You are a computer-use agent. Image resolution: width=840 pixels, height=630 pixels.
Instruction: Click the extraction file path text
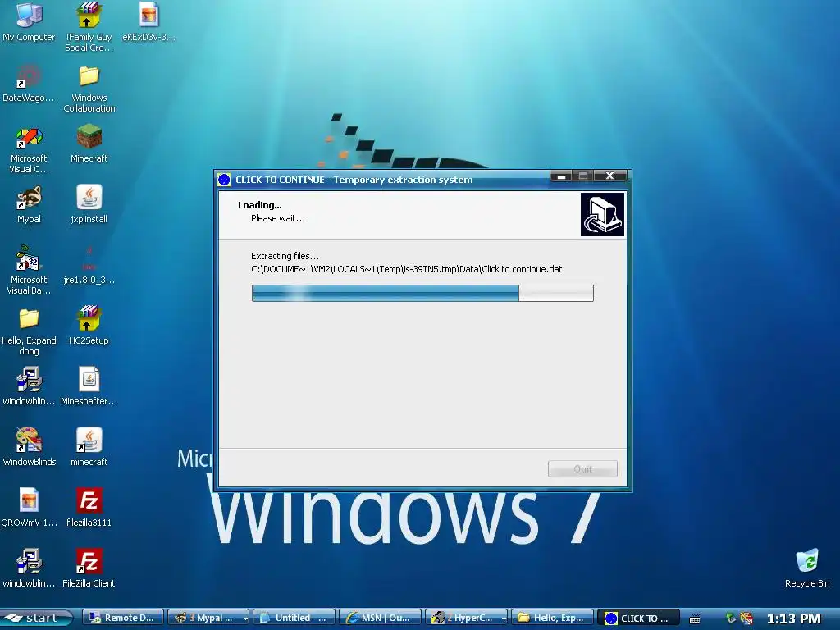point(407,269)
